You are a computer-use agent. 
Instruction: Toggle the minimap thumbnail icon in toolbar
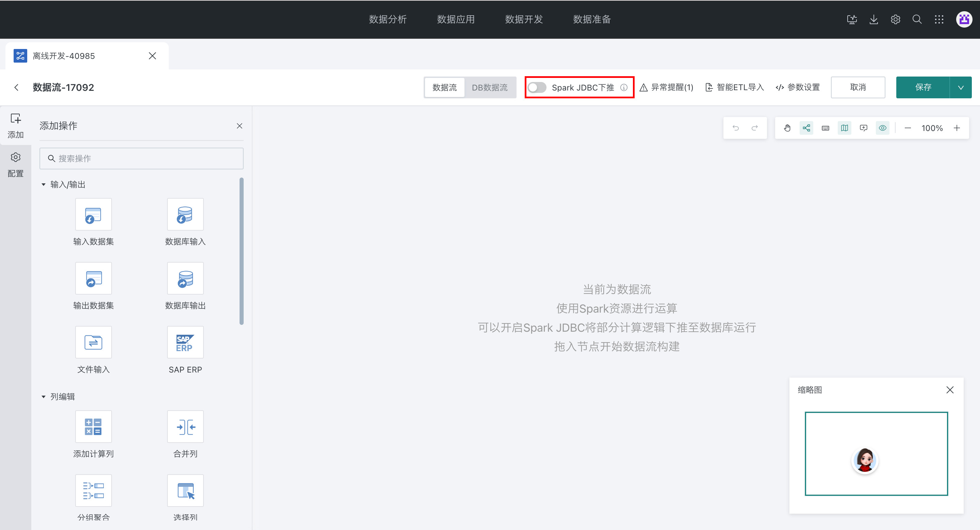[844, 128]
